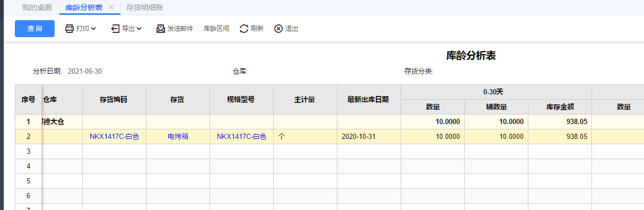Click the 主计量 column header
Viewport: 644px width, 210px height.
[305, 99]
